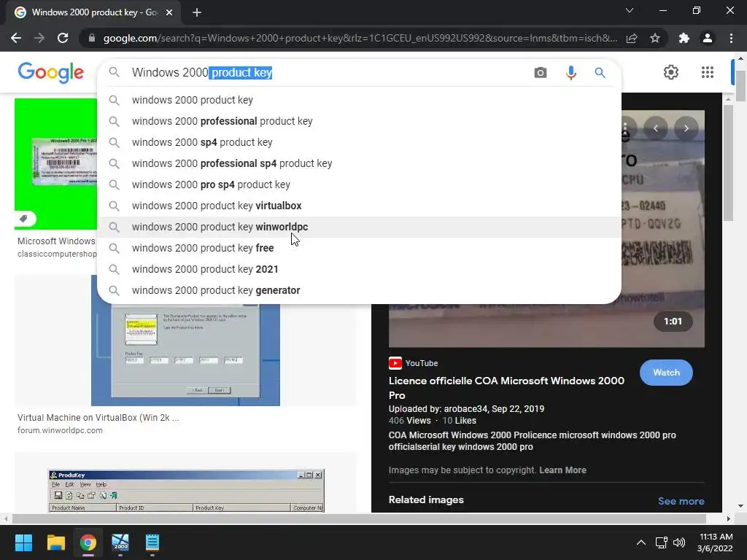Select the "Windows 2000 product key" browser tab
This screenshot has width=747, height=560.
(x=93, y=12)
